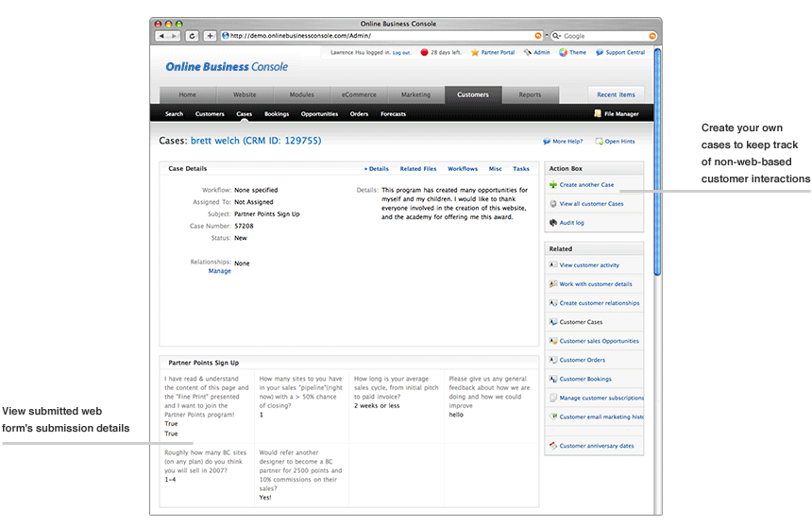Screen dimensions: 812x527
Task: Click the Open Hints icon
Action: pos(599,142)
